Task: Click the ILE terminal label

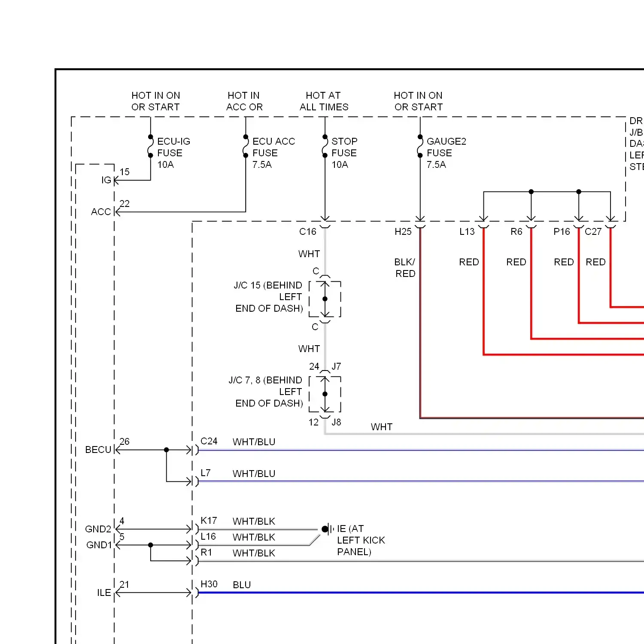Action: 104,592
